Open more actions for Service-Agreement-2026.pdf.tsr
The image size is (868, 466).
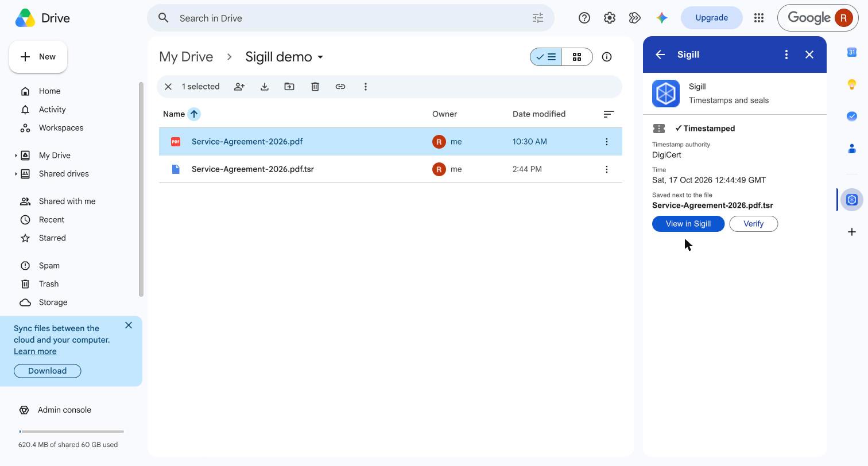pos(607,169)
